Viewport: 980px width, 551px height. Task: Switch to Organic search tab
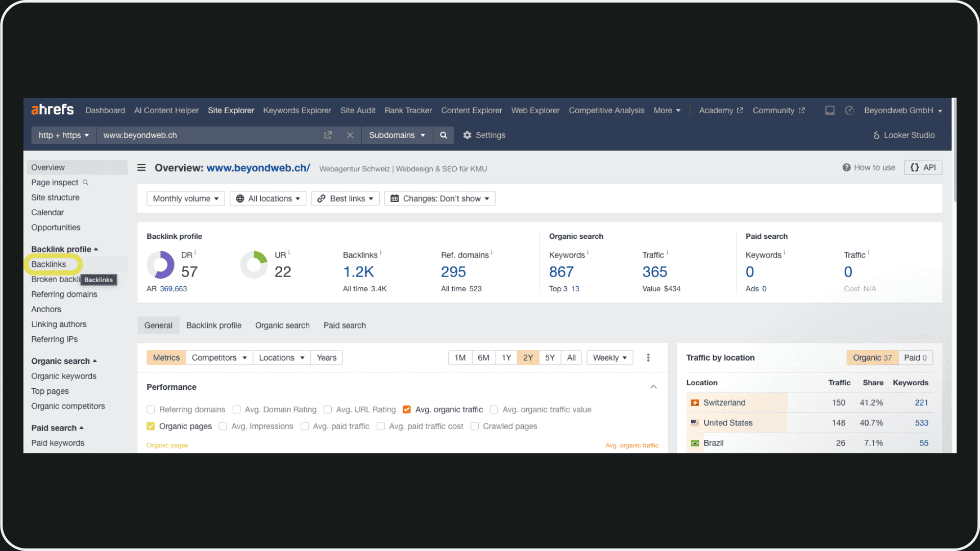282,325
